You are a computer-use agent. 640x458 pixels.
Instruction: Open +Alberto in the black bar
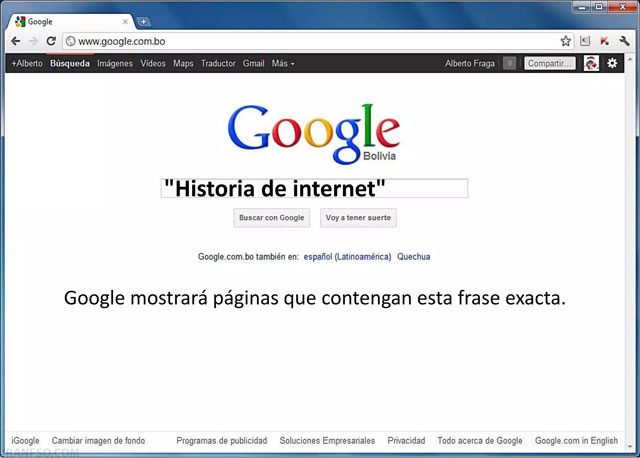coord(27,63)
